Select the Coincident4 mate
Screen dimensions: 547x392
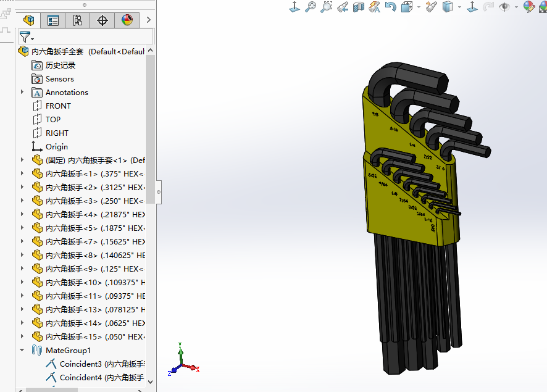coord(102,378)
